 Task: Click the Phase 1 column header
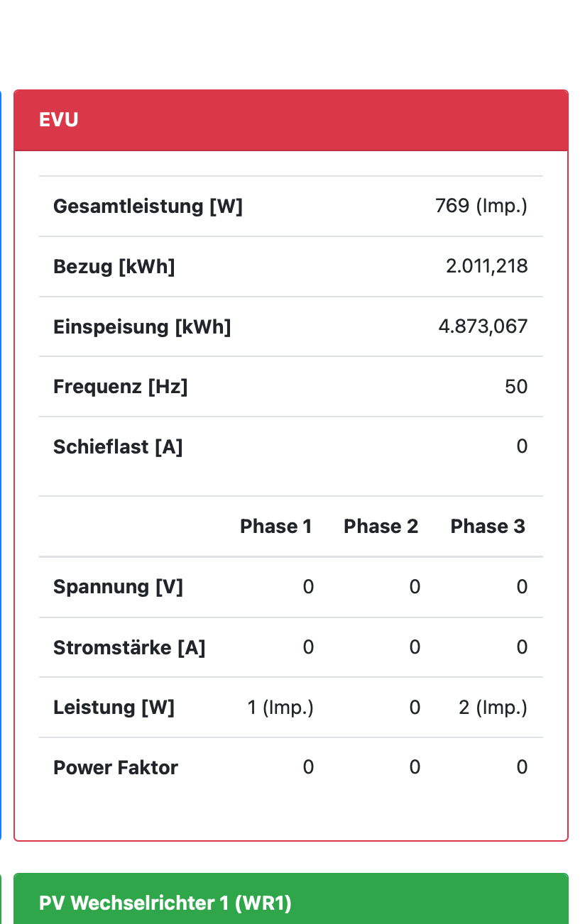tap(275, 527)
